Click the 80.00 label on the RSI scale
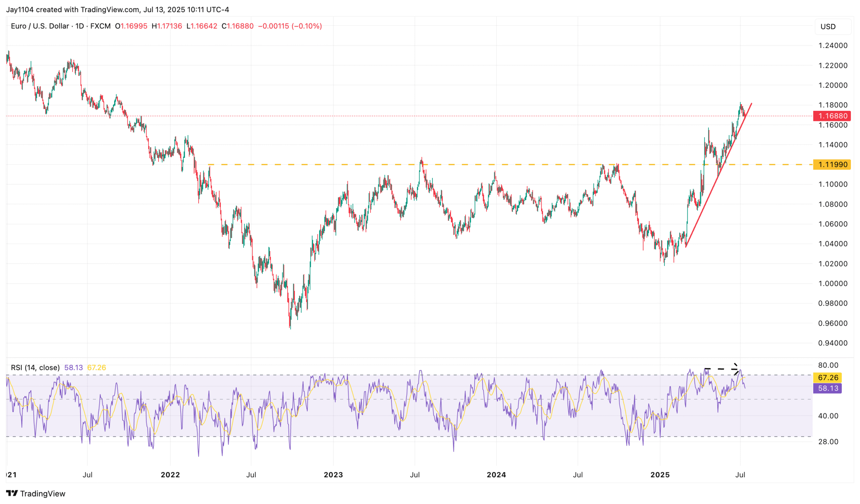This screenshot has width=860, height=504. [x=828, y=365]
